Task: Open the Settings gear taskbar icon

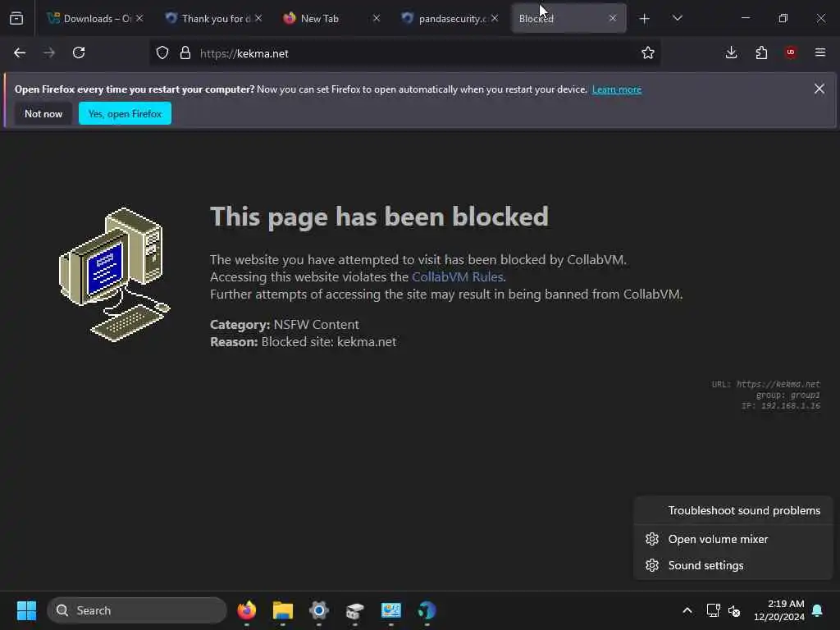Action: [319, 610]
